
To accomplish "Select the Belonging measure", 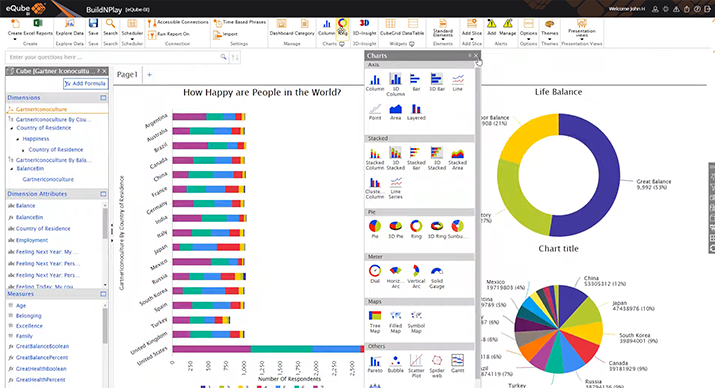I will [28, 316].
